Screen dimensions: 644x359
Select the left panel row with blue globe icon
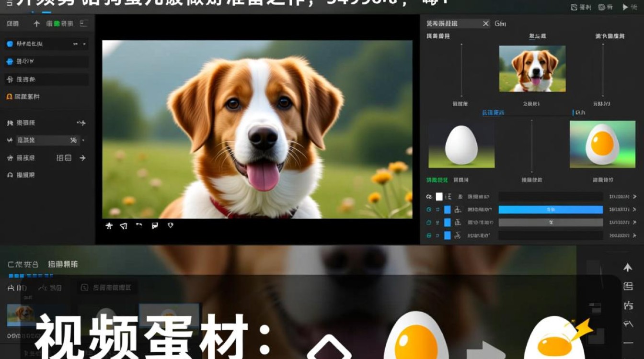(x=46, y=61)
